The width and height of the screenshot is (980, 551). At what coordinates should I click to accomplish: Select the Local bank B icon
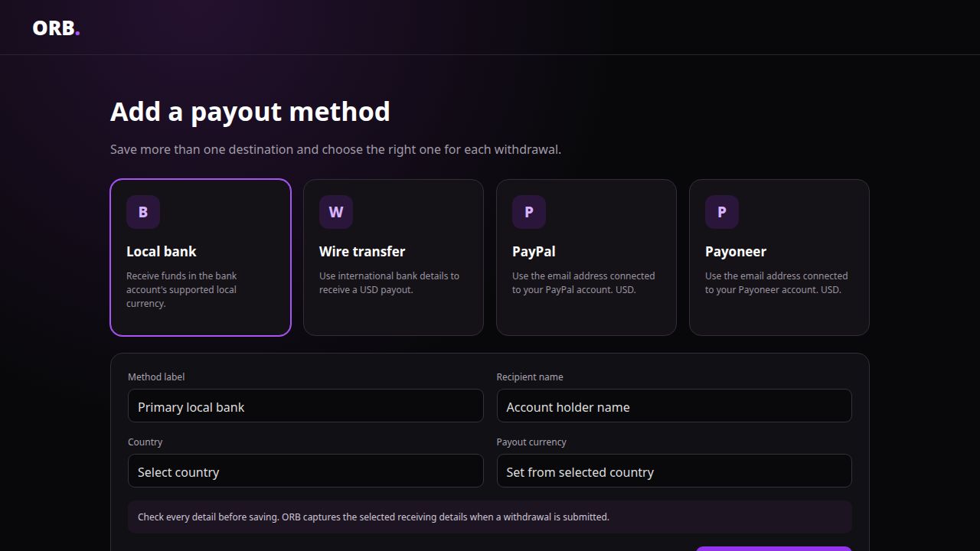point(143,212)
